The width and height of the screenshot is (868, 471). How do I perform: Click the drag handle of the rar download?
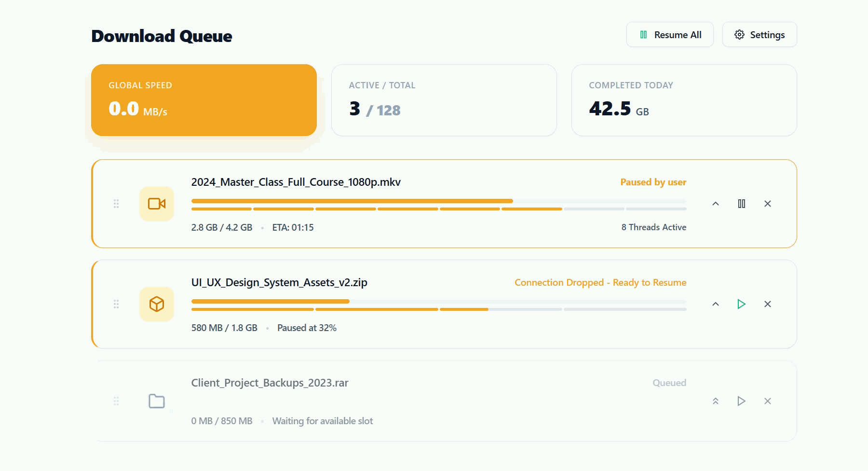[116, 401]
